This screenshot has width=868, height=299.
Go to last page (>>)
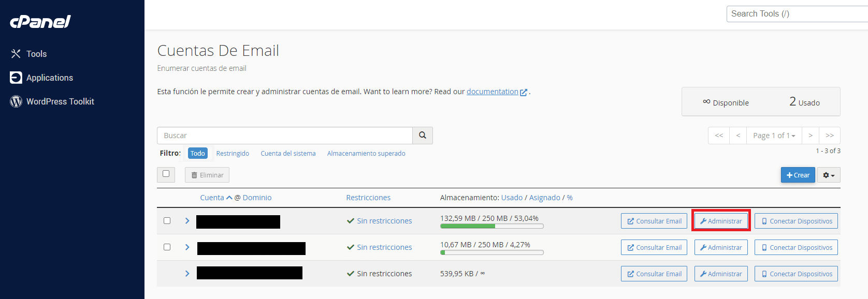pos(830,136)
